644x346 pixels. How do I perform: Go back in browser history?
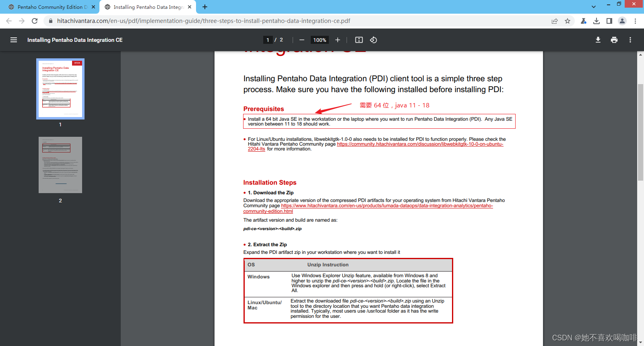click(x=9, y=21)
